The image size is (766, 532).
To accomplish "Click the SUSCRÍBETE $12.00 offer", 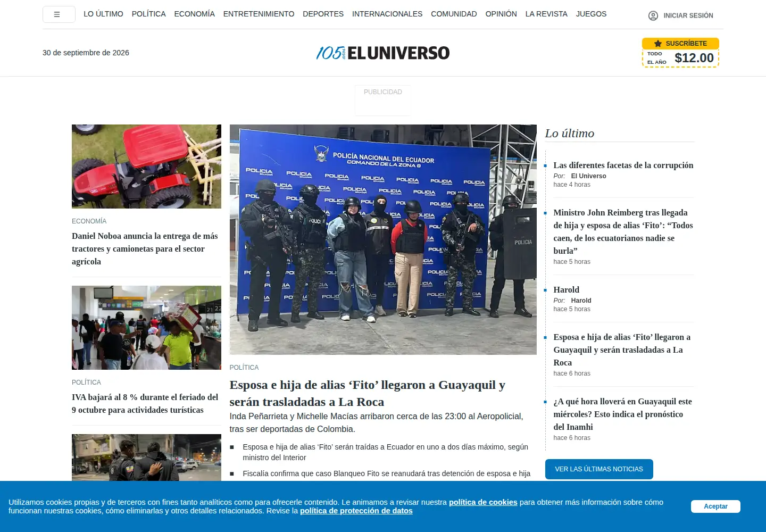I will tap(680, 53).
